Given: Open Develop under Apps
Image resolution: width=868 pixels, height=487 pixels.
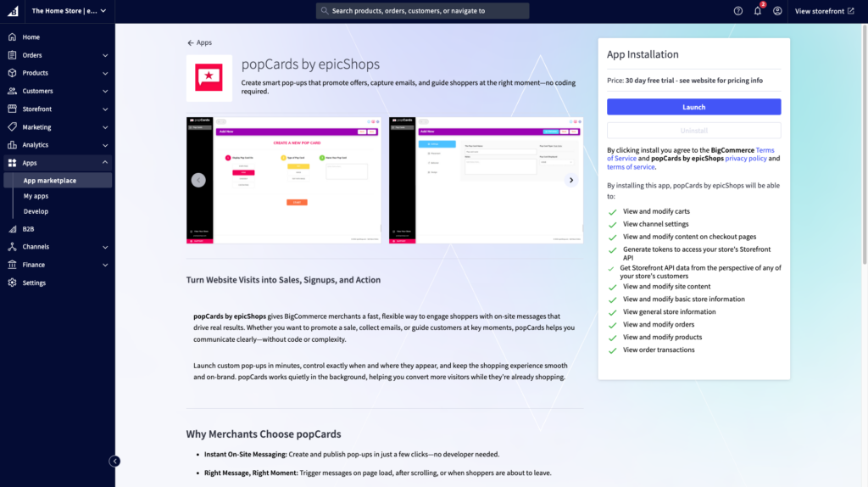Looking at the screenshot, I should [36, 211].
